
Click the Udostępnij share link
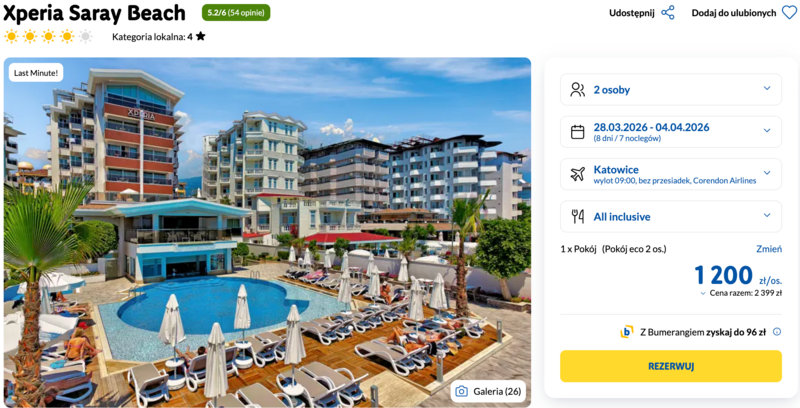[x=632, y=13]
